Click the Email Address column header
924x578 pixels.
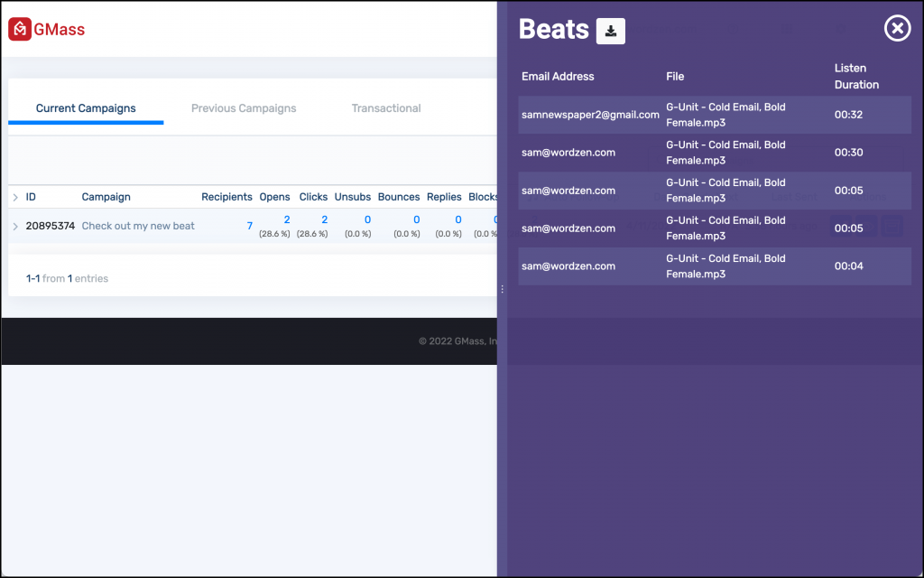[560, 77]
